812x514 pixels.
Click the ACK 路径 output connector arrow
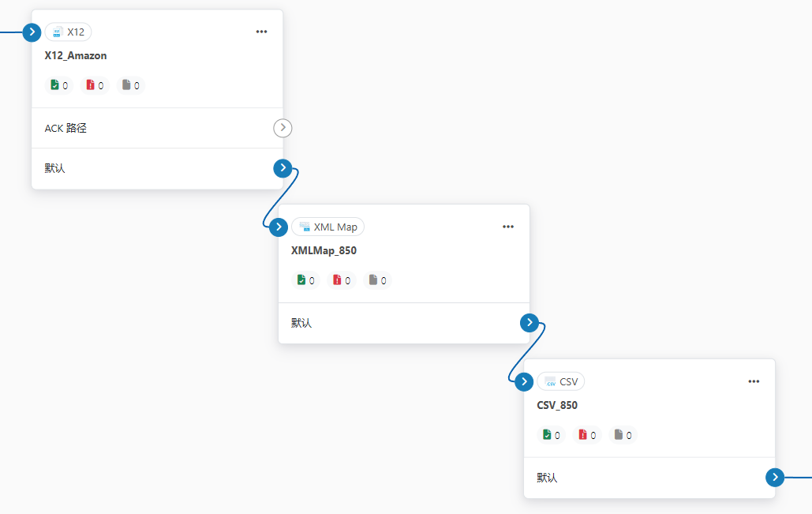click(283, 128)
